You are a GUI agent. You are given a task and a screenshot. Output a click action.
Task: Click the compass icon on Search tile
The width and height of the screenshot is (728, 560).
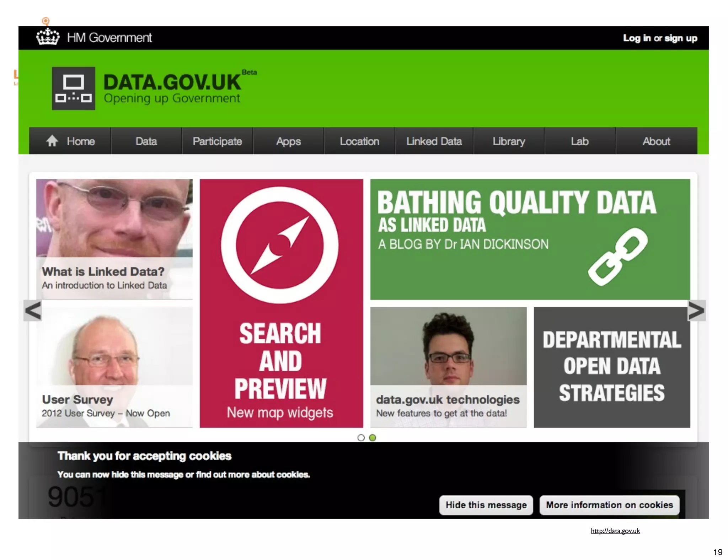(x=280, y=245)
